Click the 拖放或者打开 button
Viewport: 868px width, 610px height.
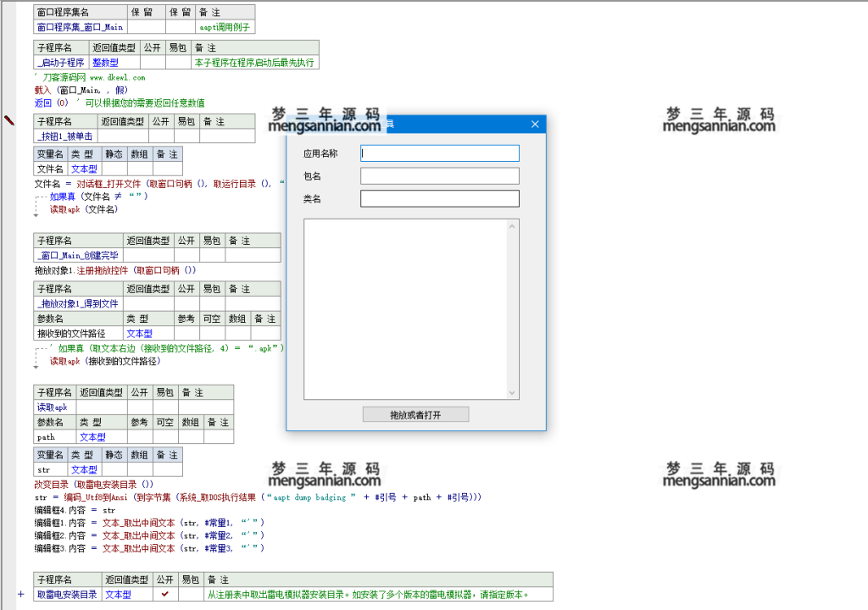(x=415, y=414)
